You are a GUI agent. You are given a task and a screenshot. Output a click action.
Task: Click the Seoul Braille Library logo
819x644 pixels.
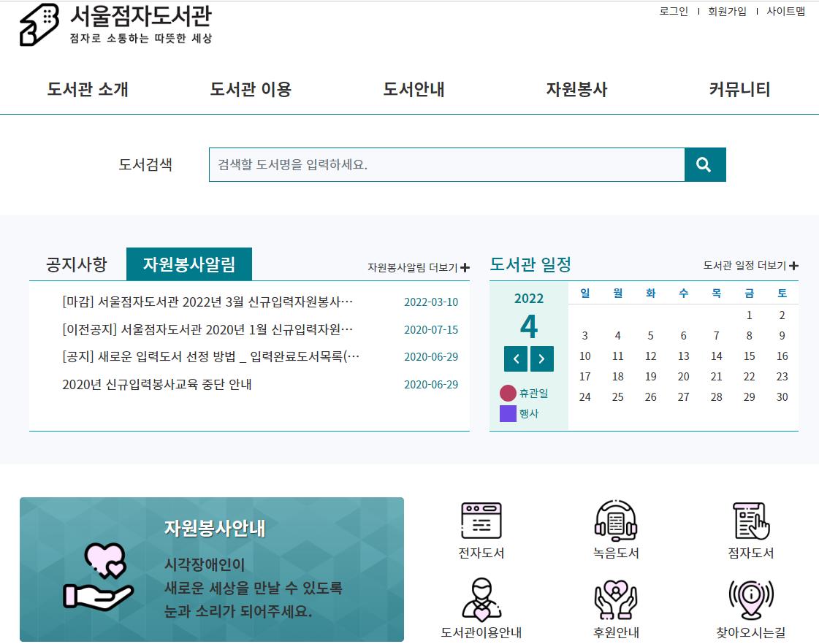pos(117,25)
